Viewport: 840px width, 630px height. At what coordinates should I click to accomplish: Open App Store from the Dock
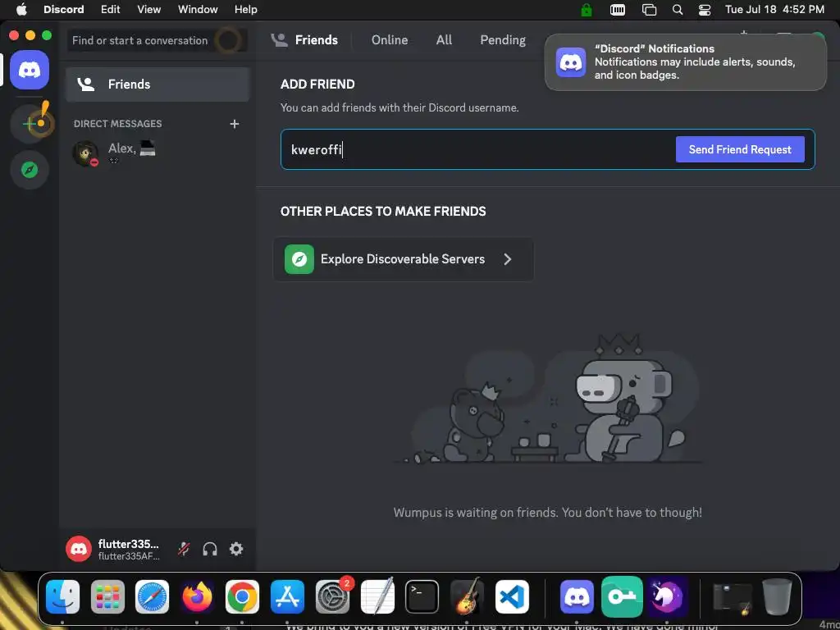click(x=287, y=597)
